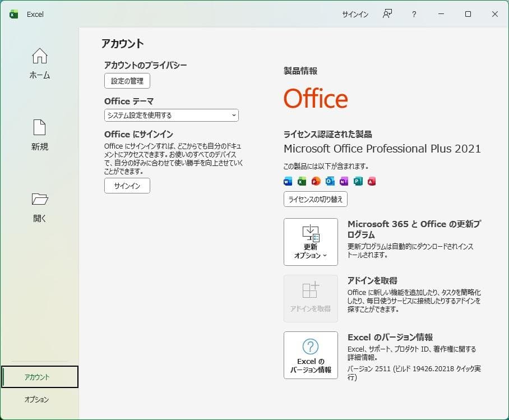
Task: Click the 製品情報 heading
Action: tap(300, 71)
